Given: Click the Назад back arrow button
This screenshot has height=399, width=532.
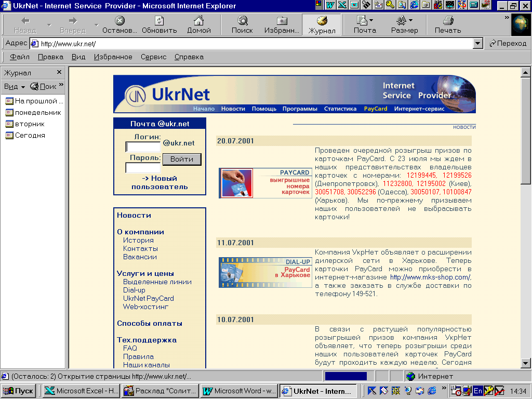Looking at the screenshot, I should tap(25, 25).
